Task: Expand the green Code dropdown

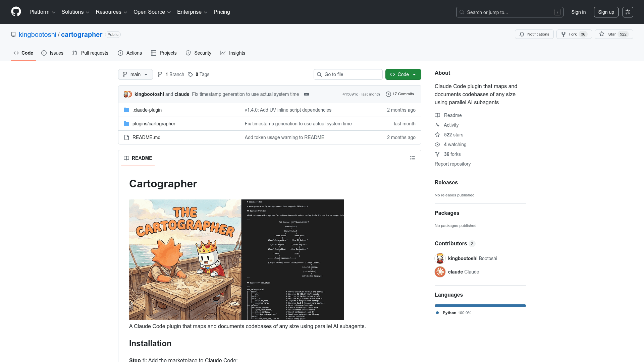Action: [x=403, y=74]
